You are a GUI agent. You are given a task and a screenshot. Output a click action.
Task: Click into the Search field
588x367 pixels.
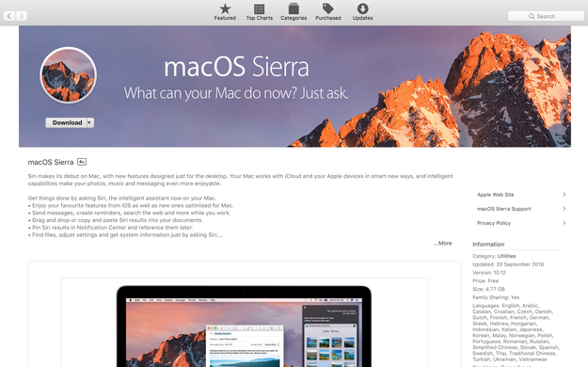546,16
